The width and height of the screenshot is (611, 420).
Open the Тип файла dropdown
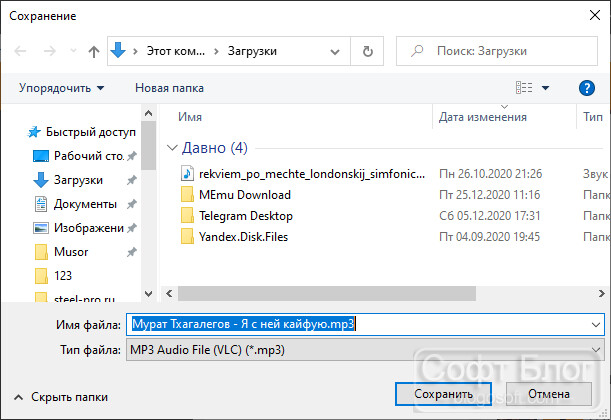coord(365,350)
